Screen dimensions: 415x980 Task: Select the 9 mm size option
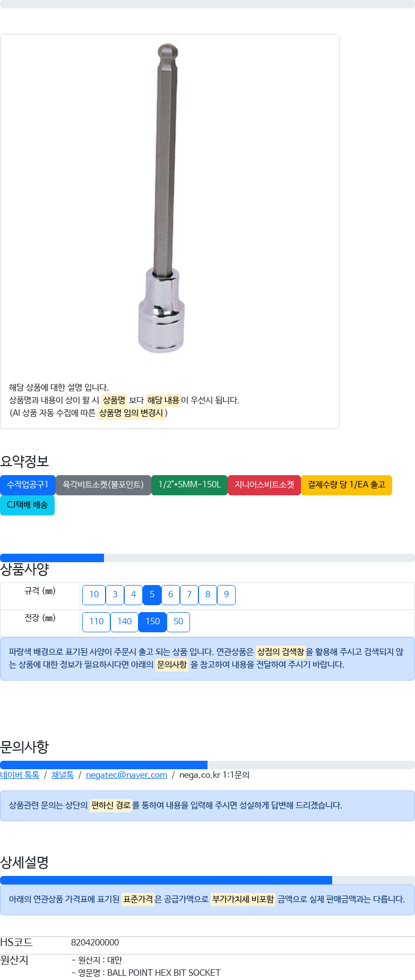tap(226, 595)
